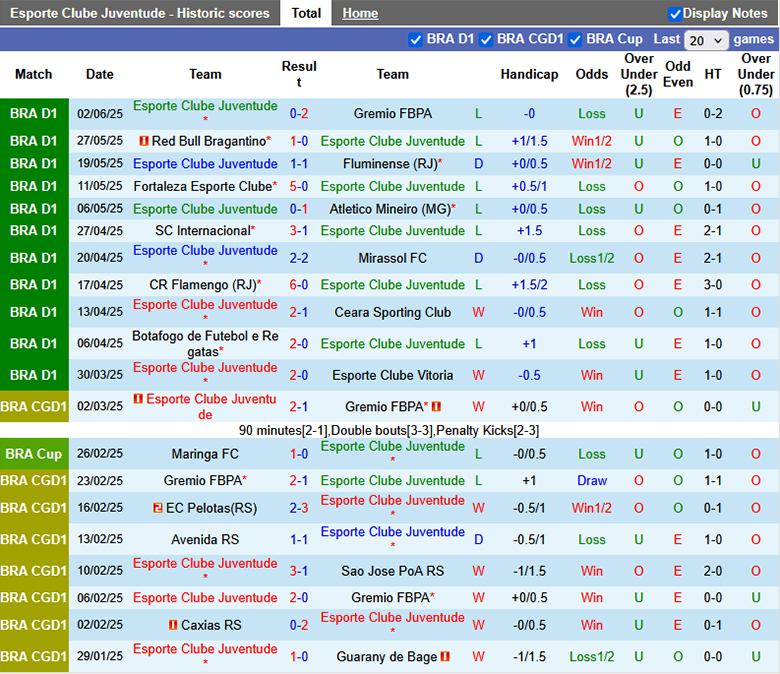Click the 3-0 halftime score for Flamengo match
780x674 pixels.
pos(712,285)
